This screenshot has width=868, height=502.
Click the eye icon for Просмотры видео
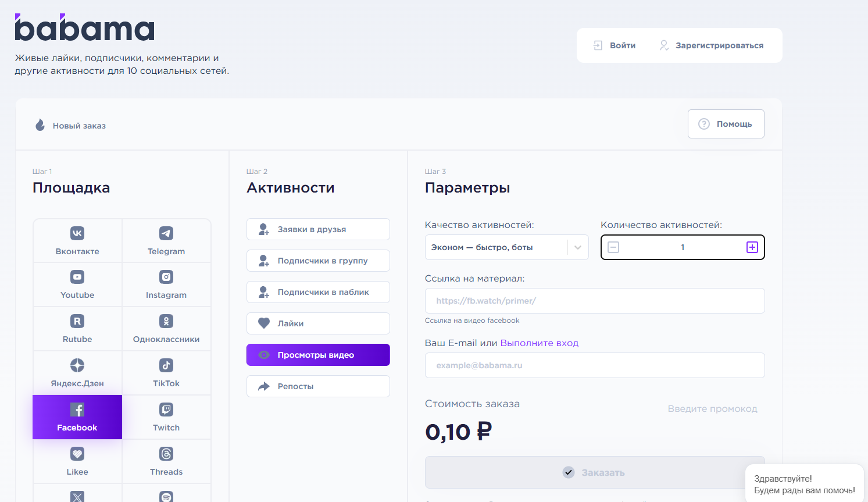click(x=264, y=355)
